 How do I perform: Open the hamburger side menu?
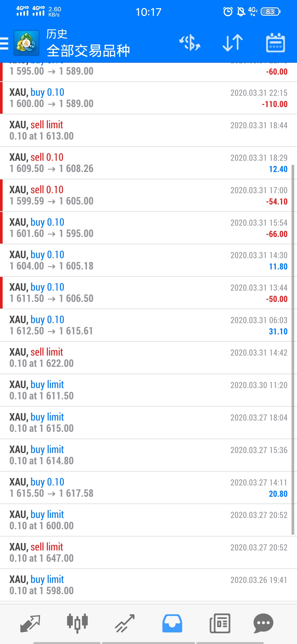coord(4,43)
